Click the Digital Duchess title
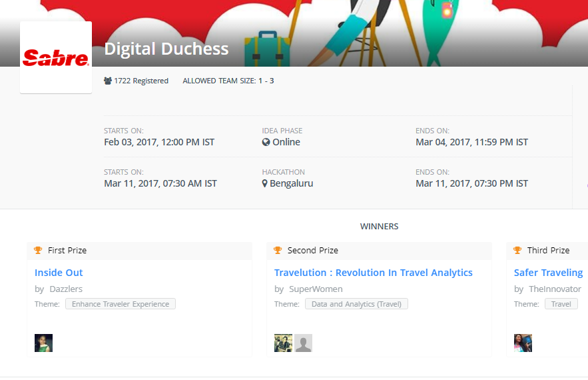Viewport: 588px width, 380px height. 166,49
